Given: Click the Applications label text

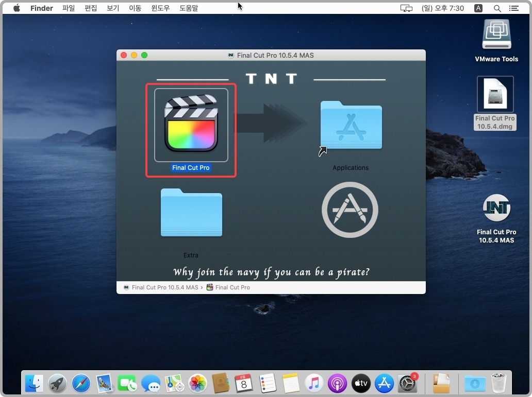Looking at the screenshot, I should click(x=351, y=168).
